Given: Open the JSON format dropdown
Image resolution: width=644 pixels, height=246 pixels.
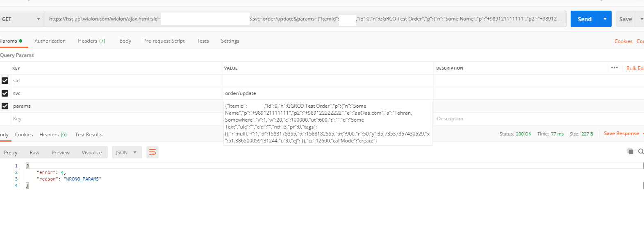Looking at the screenshot, I should tap(127, 152).
